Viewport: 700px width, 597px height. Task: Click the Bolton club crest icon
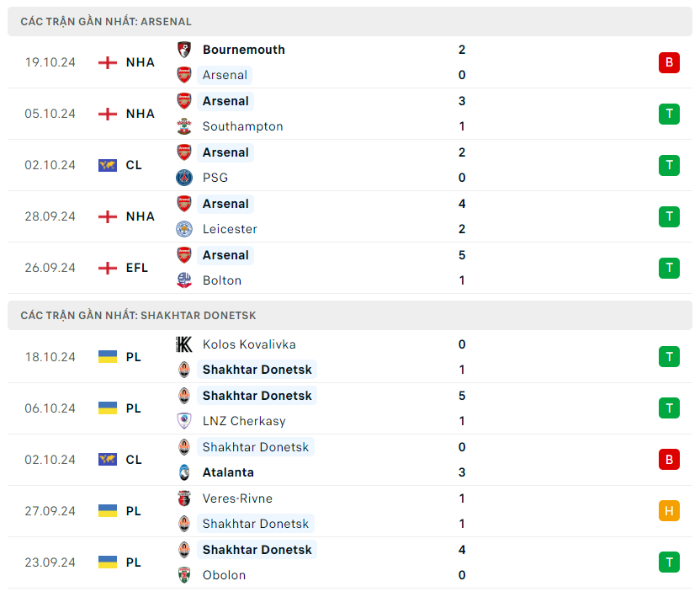click(184, 280)
